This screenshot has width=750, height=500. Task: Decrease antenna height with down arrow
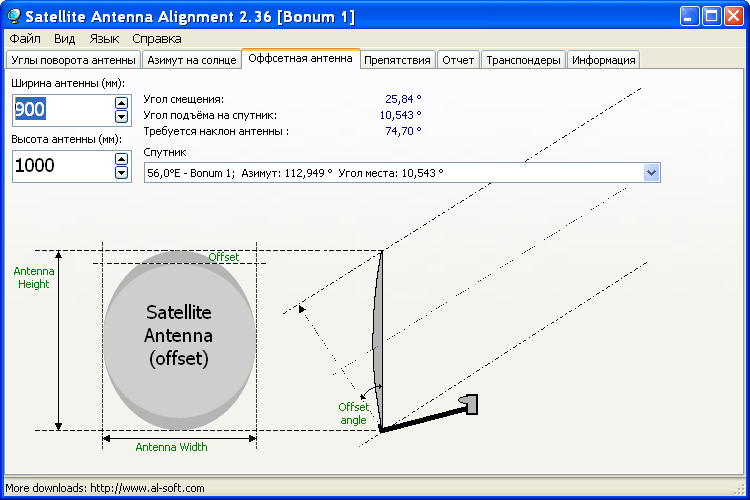(122, 172)
